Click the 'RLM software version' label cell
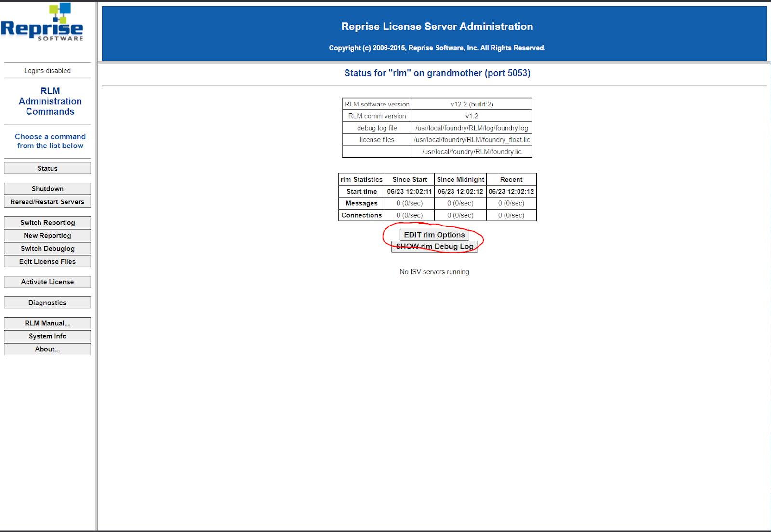 (x=377, y=104)
